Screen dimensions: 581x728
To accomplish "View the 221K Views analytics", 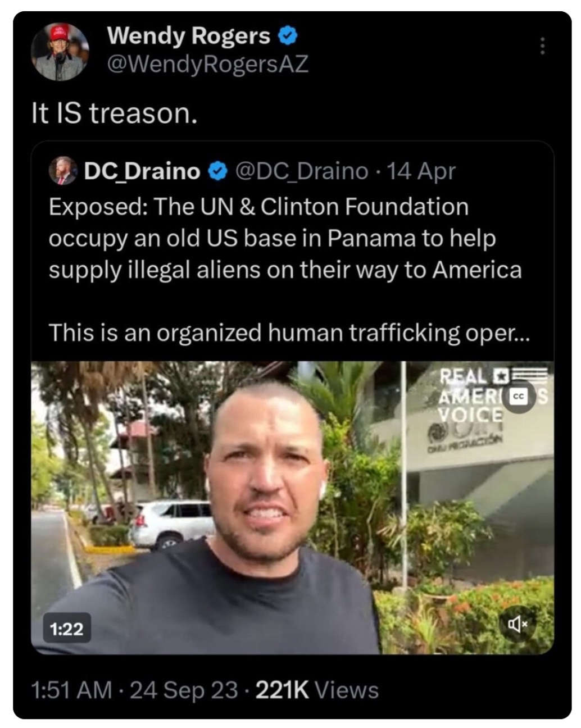I will (x=317, y=690).
